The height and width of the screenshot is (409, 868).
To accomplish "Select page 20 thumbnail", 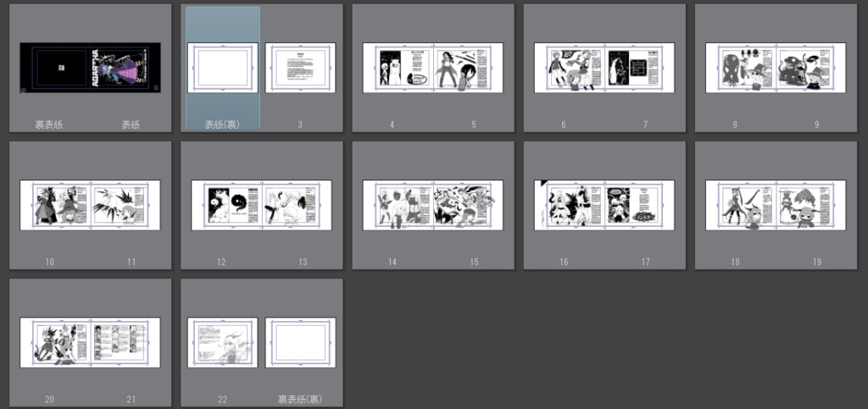I will [x=55, y=342].
